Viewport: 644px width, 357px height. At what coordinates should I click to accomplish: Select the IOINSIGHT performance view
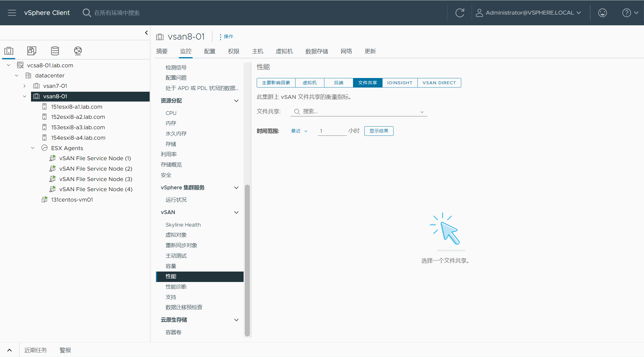point(400,83)
